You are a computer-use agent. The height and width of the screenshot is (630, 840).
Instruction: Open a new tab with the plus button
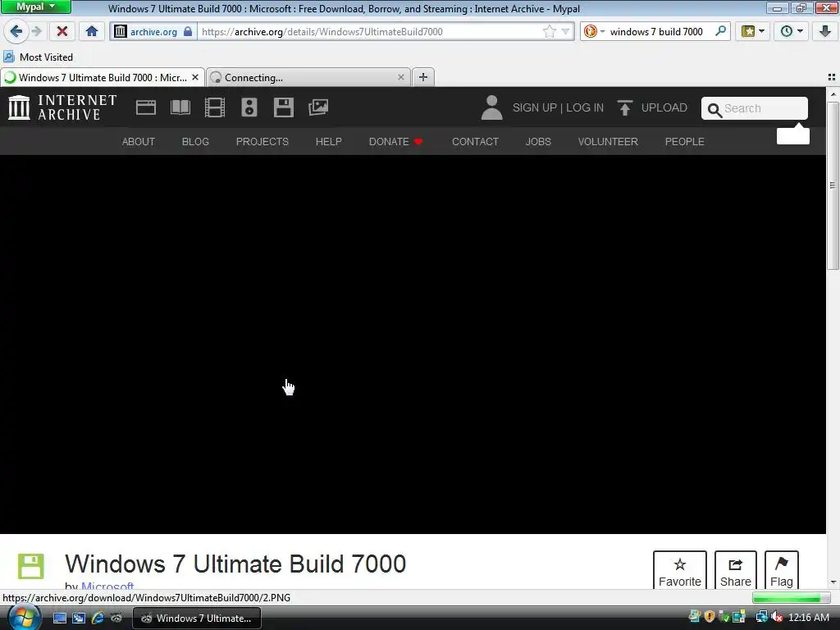click(x=423, y=77)
